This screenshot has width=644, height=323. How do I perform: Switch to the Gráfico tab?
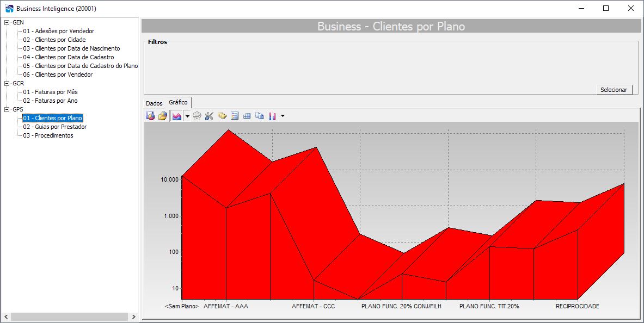click(178, 103)
